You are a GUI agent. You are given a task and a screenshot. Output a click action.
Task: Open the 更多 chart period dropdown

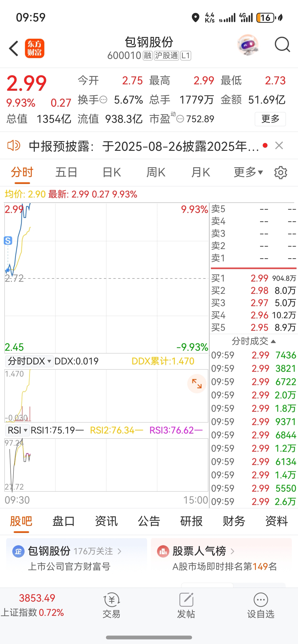248,172
